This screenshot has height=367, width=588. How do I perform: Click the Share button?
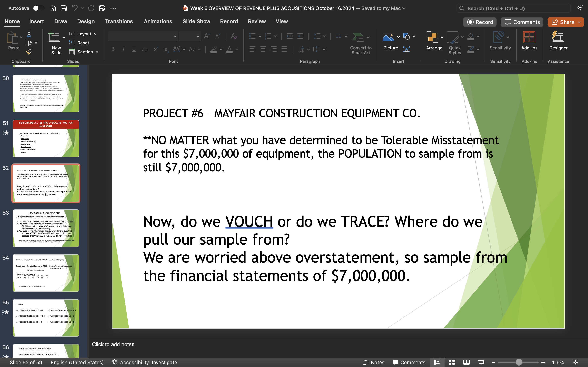[x=565, y=22]
